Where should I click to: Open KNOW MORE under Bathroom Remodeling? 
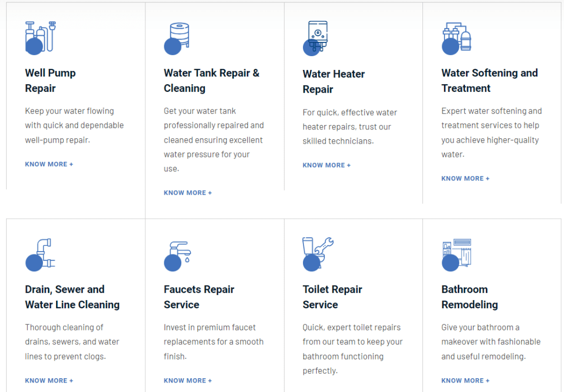pos(465,380)
